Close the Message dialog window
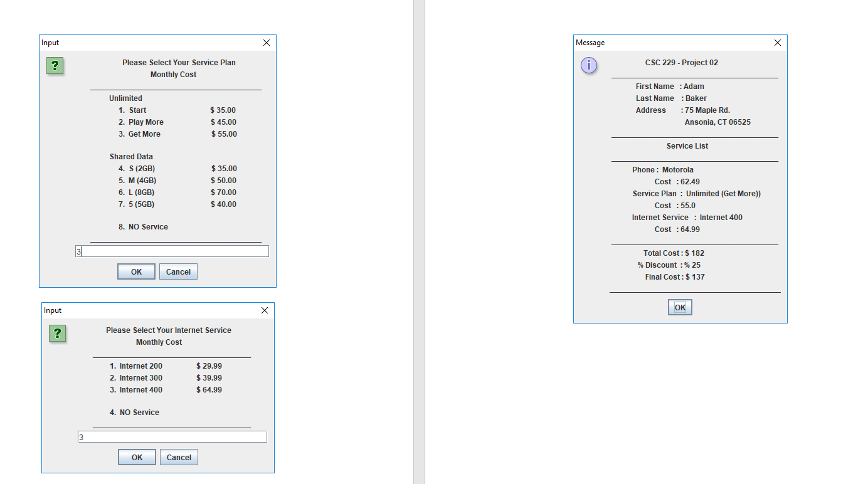 click(778, 43)
